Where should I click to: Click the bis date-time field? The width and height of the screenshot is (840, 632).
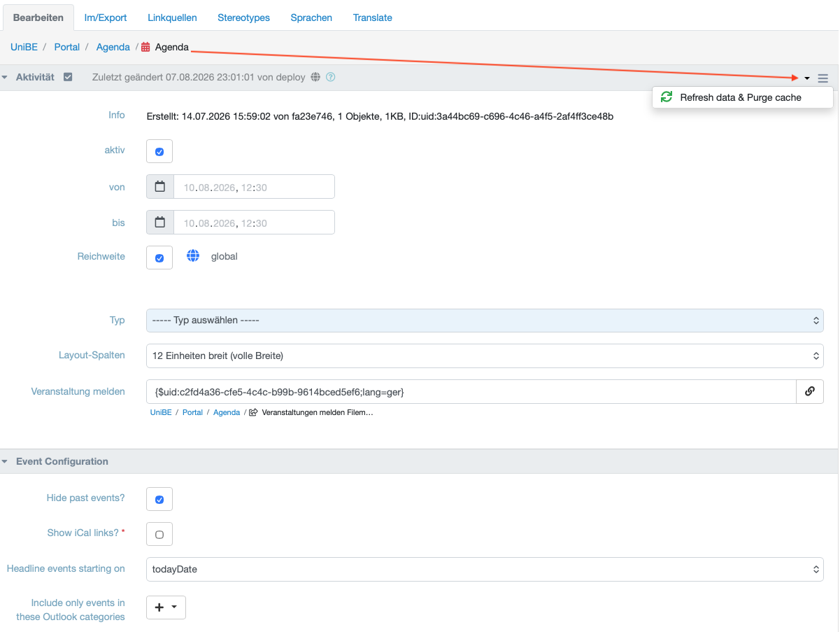click(x=254, y=223)
